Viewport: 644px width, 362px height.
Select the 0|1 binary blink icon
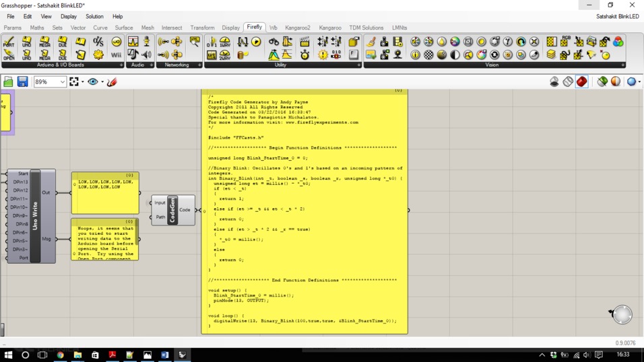(212, 42)
